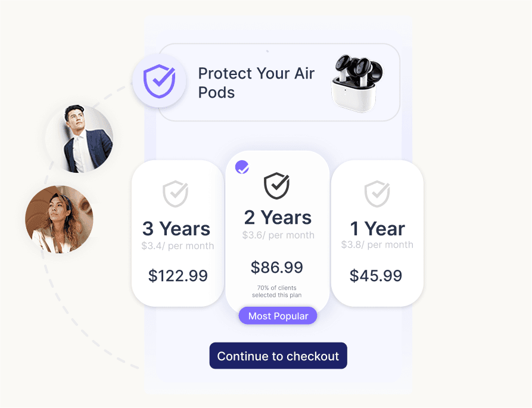Select the 1 Year protection plan
This screenshot has width=532, height=408.
[x=377, y=233]
